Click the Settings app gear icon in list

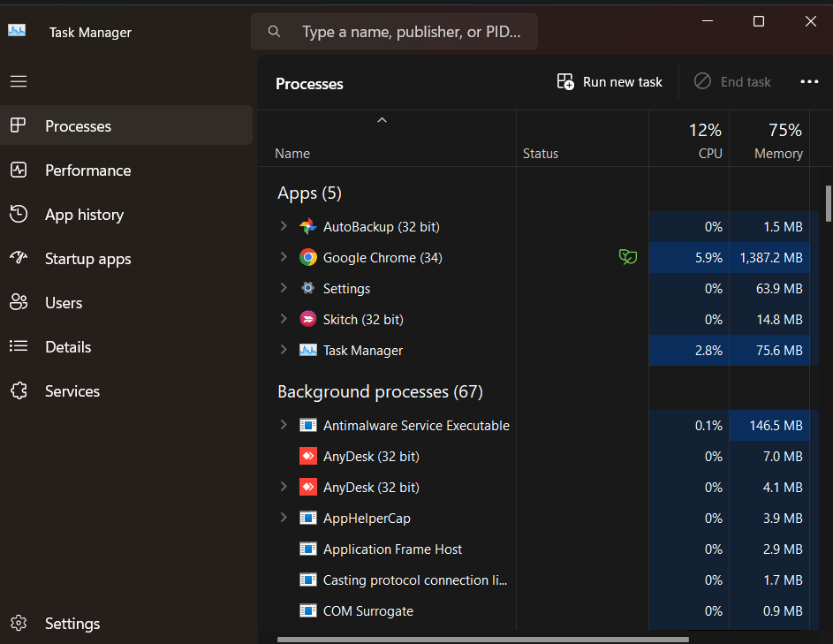pyautogui.click(x=307, y=288)
